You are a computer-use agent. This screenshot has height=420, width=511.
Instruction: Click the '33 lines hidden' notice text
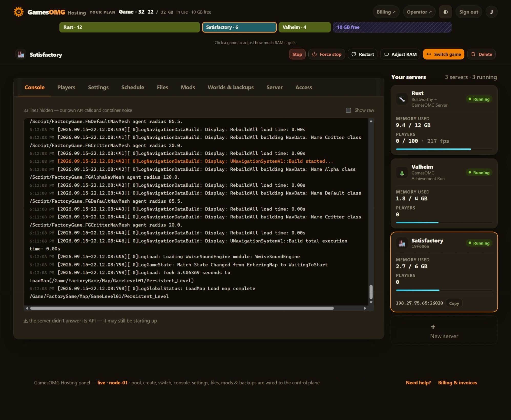(x=78, y=110)
